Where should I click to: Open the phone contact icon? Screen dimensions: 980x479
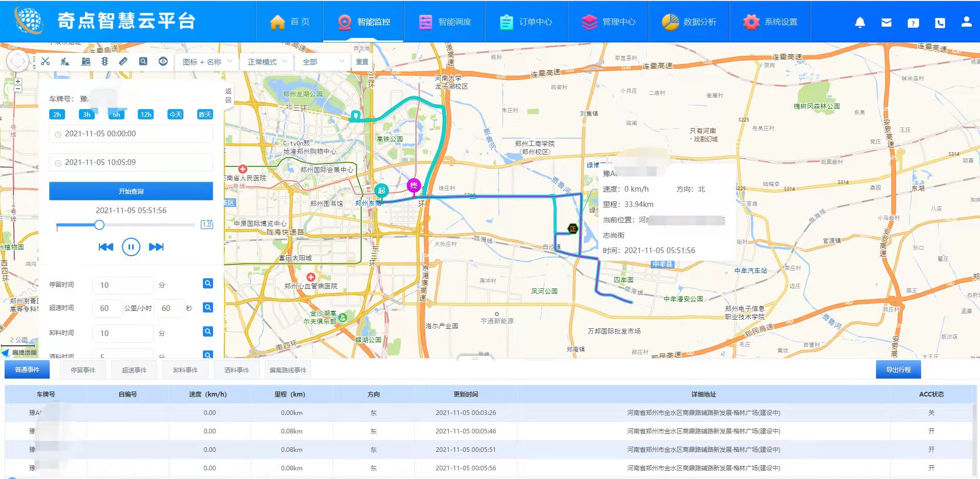click(940, 23)
